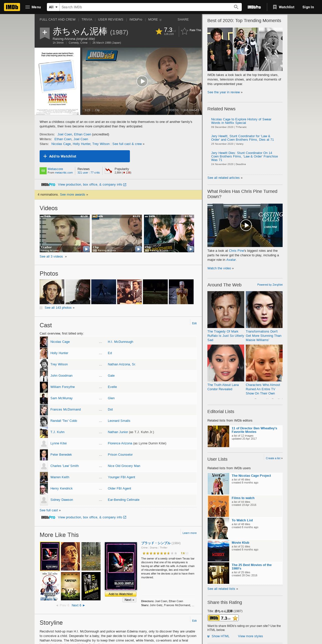Click the 77 critic reviews link
Image resolution: width=322 pixels, height=644 pixels.
[x=95, y=173]
